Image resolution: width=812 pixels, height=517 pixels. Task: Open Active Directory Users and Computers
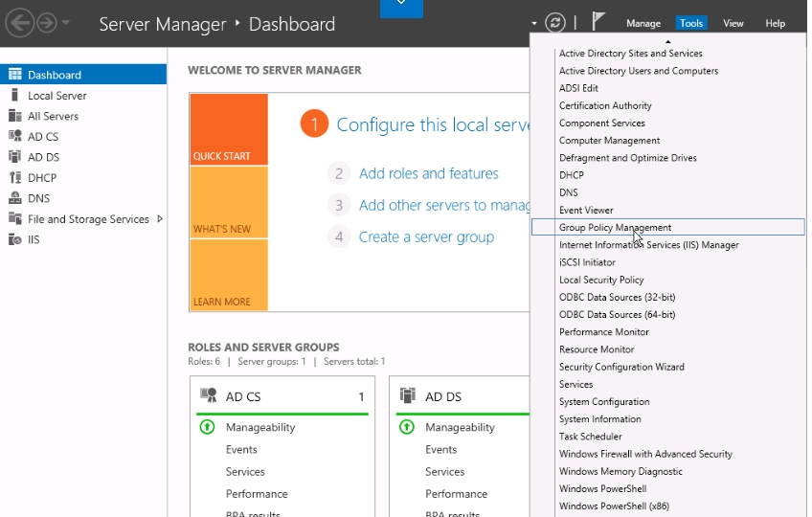(638, 71)
